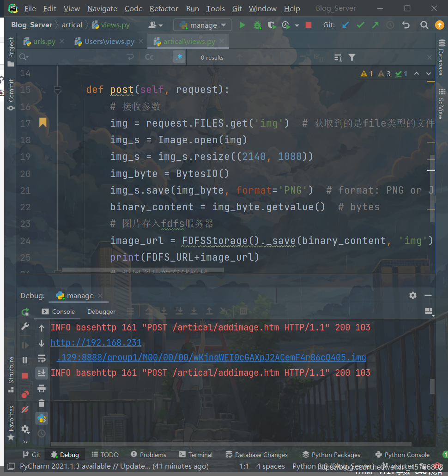Pause the program in debug panel
Image resolution: width=448 pixels, height=476 pixels.
coord(25,360)
